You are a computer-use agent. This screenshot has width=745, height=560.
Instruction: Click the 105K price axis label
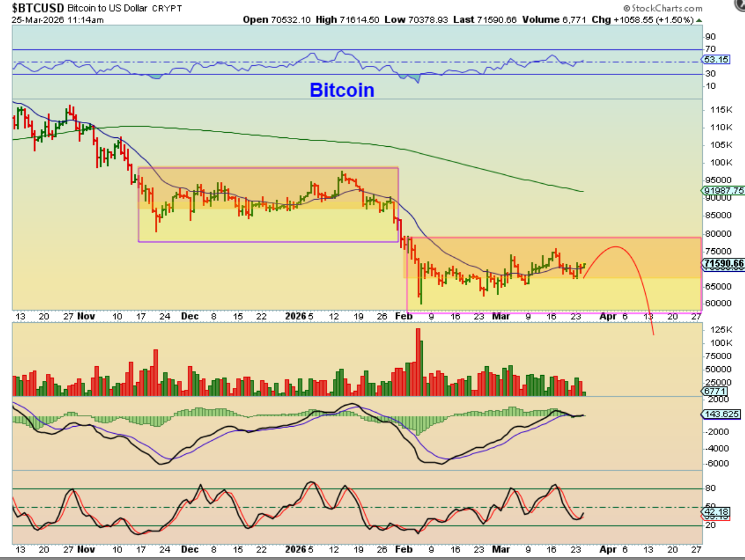pyautogui.click(x=721, y=145)
